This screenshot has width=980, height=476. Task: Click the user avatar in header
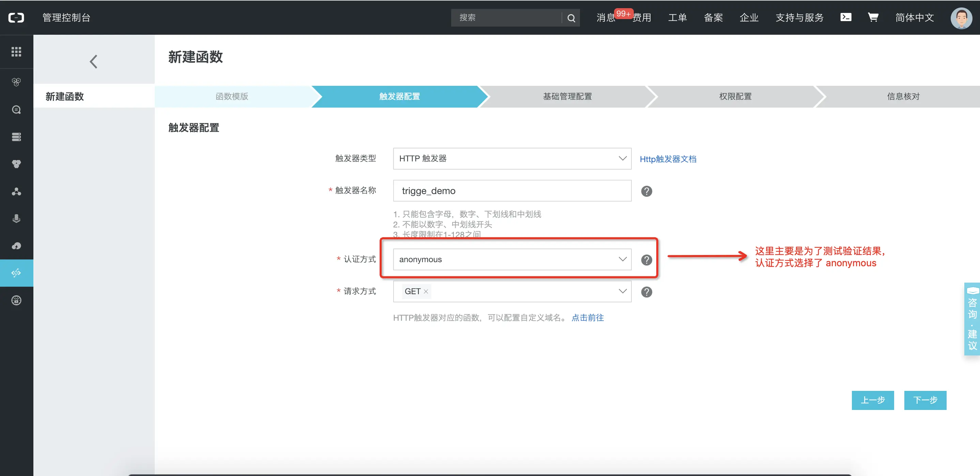[x=961, y=18]
